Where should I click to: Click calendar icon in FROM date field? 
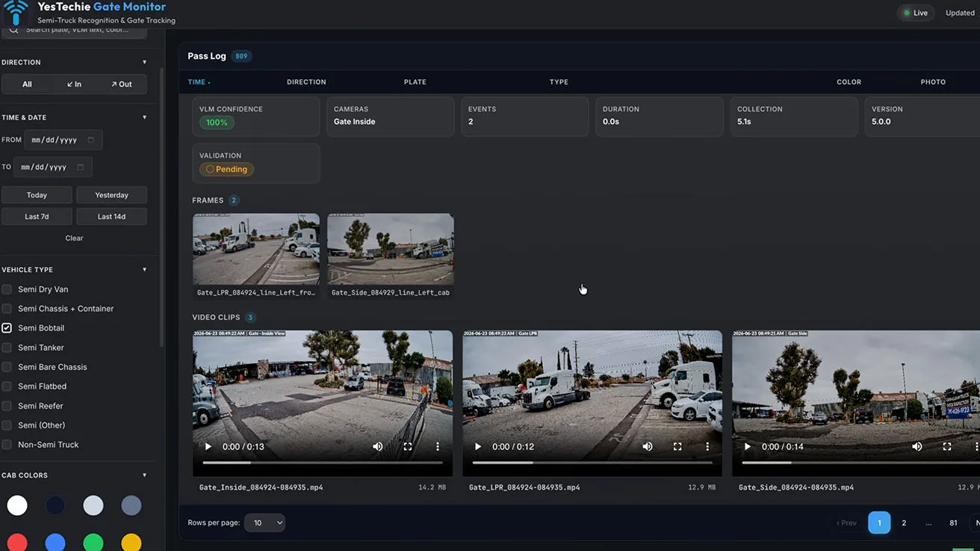tap(91, 140)
